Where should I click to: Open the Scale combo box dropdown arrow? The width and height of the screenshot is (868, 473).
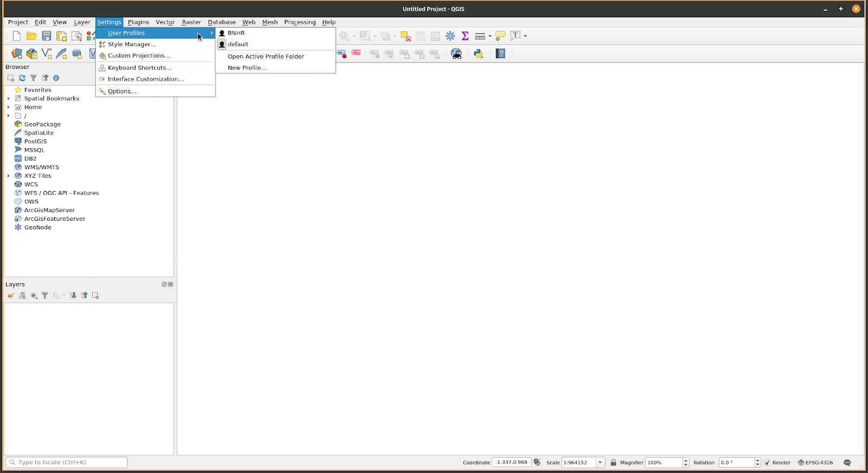point(600,463)
